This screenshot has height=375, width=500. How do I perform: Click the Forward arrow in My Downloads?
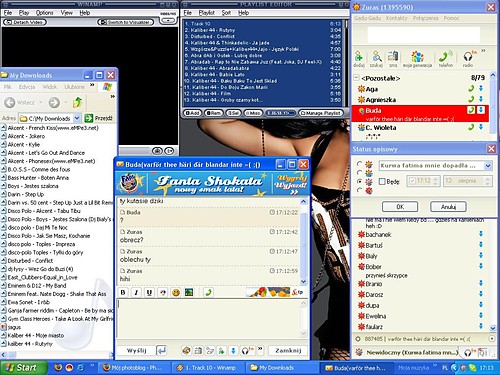54,102
